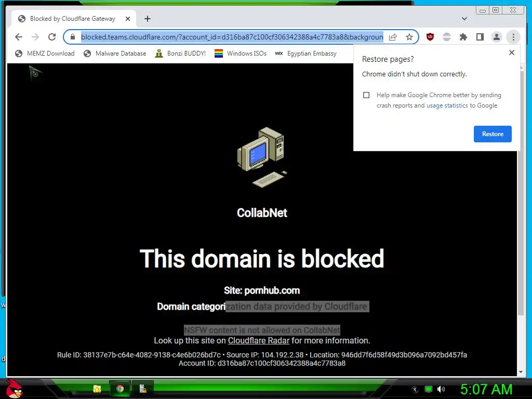Open the Bonzi BUDDY! bookmark
Screen dimensions: 532x399
180,54
